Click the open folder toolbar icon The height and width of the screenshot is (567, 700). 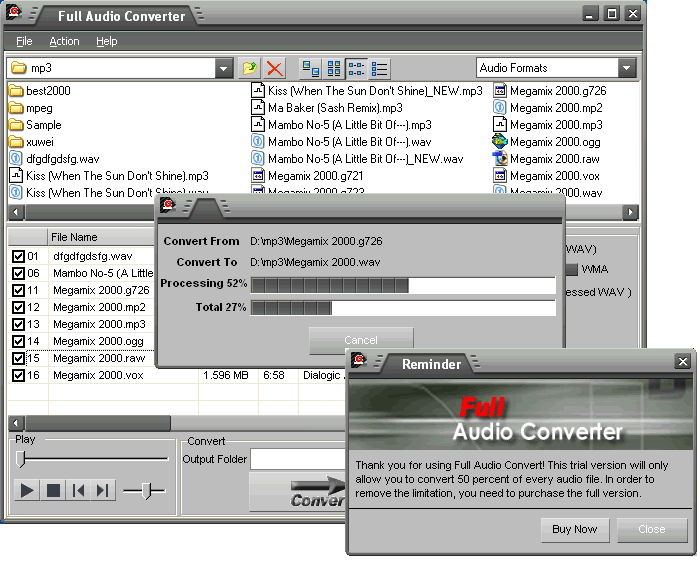(250, 68)
